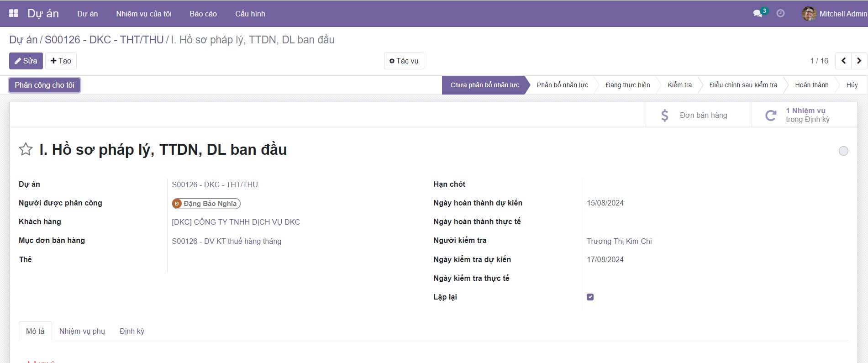Click Mitchell Admin avatar picture
The height and width of the screenshot is (363, 868).
coord(809,14)
